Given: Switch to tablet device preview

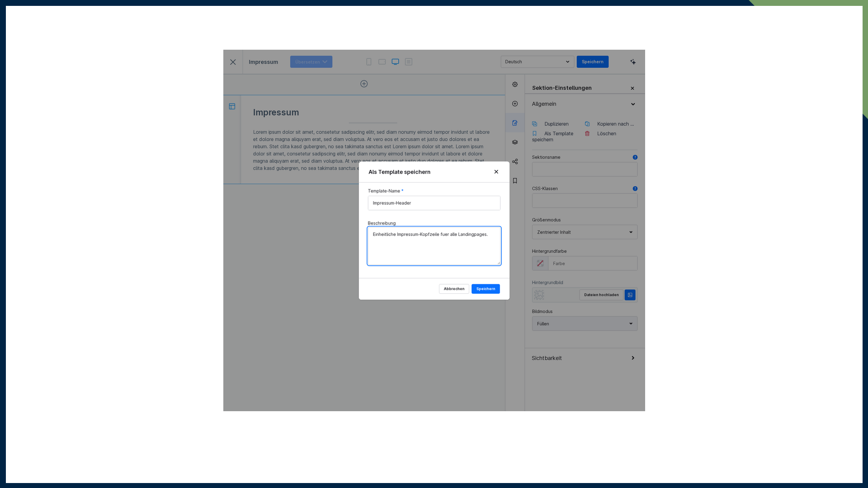Looking at the screenshot, I should tap(382, 62).
